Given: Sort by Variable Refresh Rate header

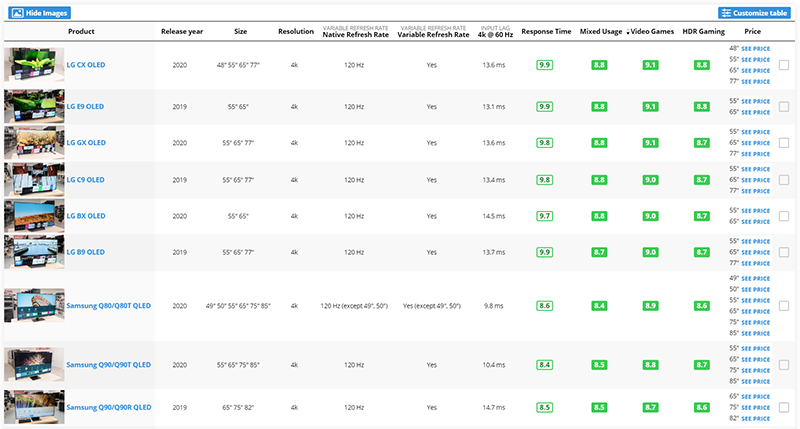Looking at the screenshot, I should 433,35.
